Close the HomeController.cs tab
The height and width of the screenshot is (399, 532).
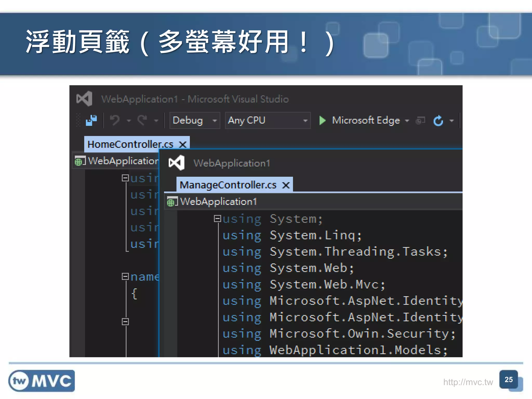(x=183, y=145)
